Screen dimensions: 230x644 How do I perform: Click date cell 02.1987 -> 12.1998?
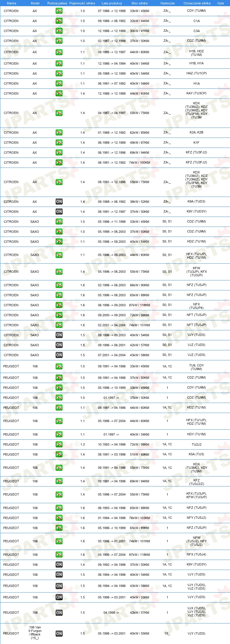point(112,41)
